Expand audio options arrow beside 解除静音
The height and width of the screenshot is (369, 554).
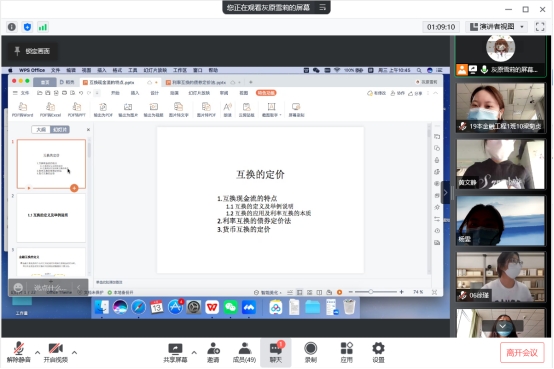coord(37,352)
